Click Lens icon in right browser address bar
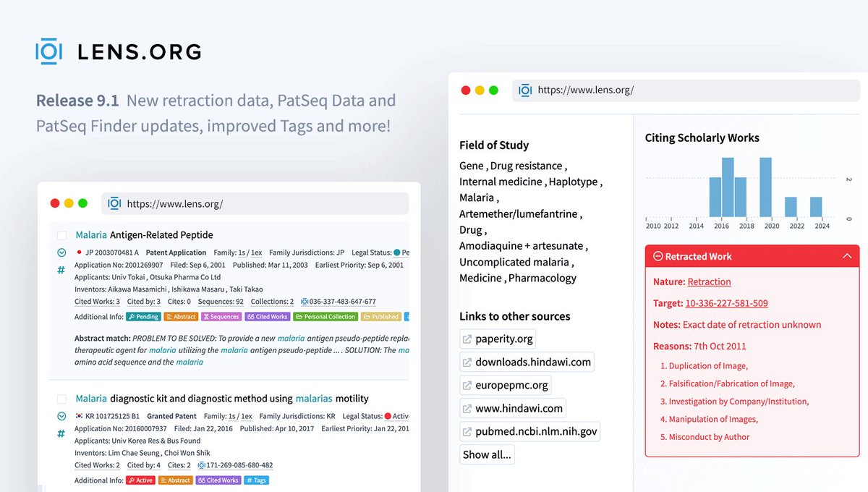Viewport: 868px width, 492px height. (525, 90)
